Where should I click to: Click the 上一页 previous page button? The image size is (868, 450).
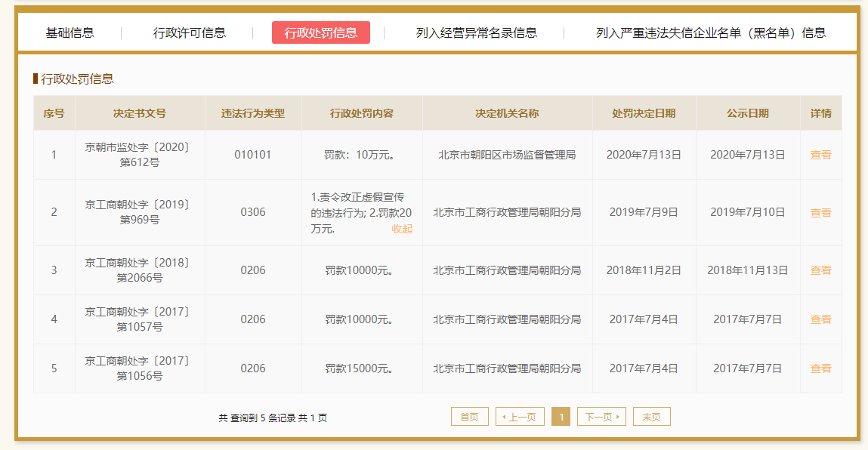tap(520, 417)
